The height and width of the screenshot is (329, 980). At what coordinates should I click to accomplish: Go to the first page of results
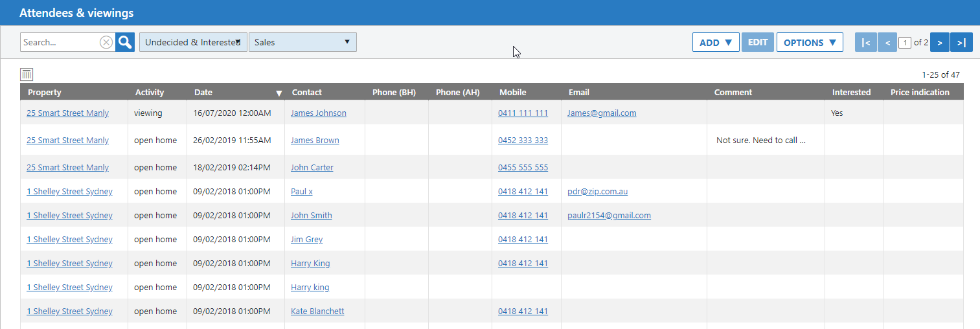coord(865,43)
